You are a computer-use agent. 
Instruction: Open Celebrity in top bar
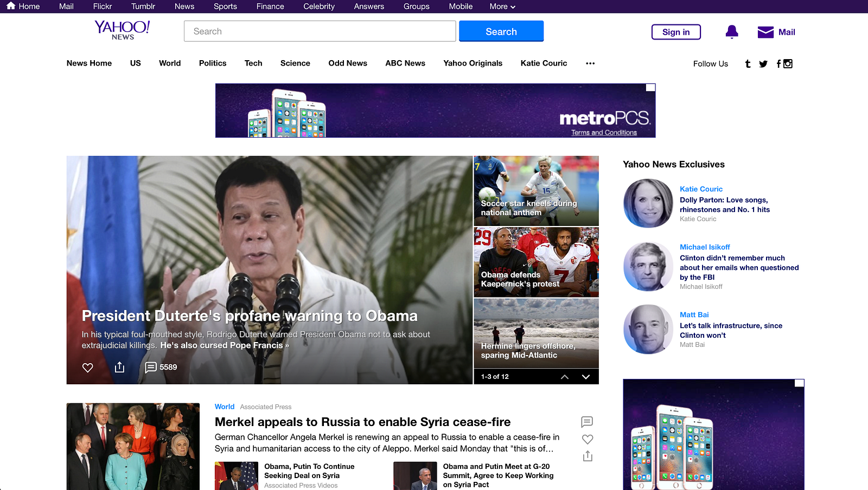click(319, 7)
